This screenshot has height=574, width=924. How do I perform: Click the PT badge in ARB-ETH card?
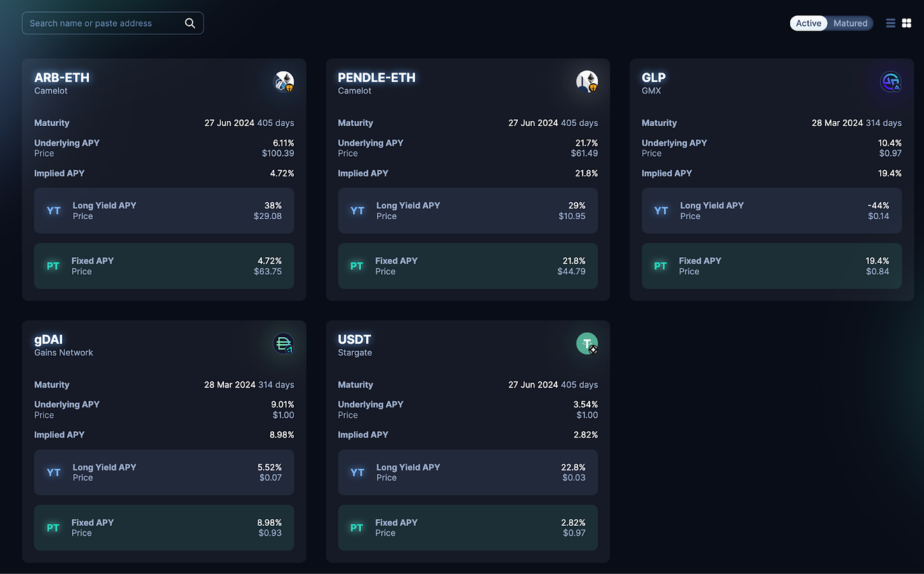click(x=53, y=266)
